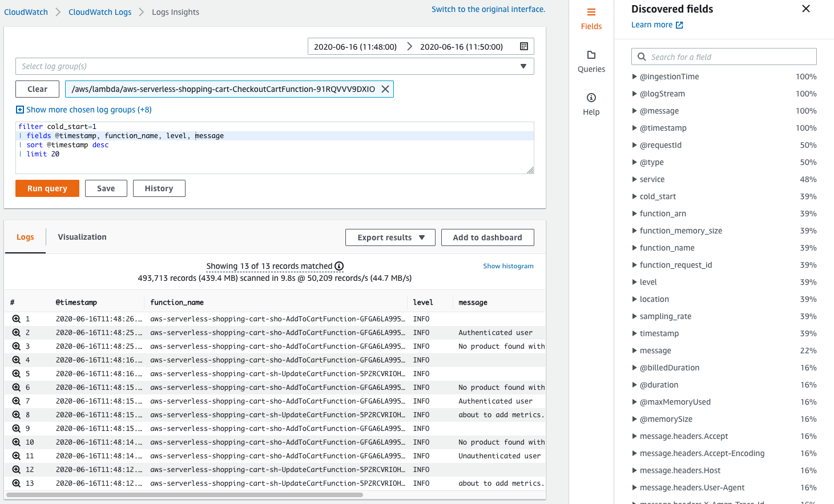Zoom into log row 8
Image resolution: width=834 pixels, height=504 pixels.
[x=17, y=415]
